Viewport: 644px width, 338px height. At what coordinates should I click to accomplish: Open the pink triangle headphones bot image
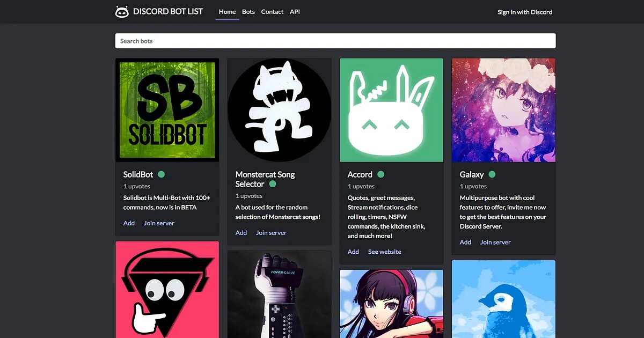(x=167, y=290)
